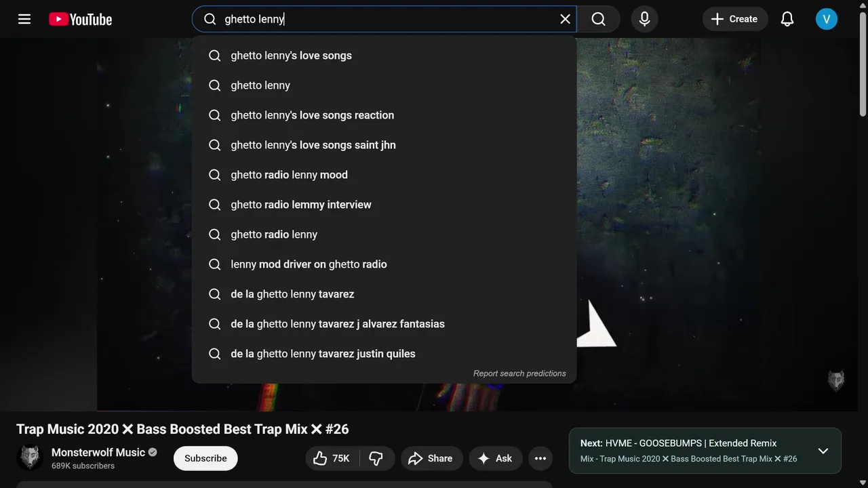Dislike the video with the thumbs-down
The image size is (868, 488).
376,459
